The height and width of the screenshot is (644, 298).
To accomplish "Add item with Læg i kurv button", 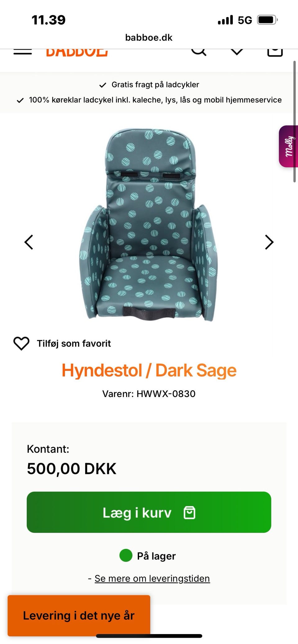I will tap(149, 512).
